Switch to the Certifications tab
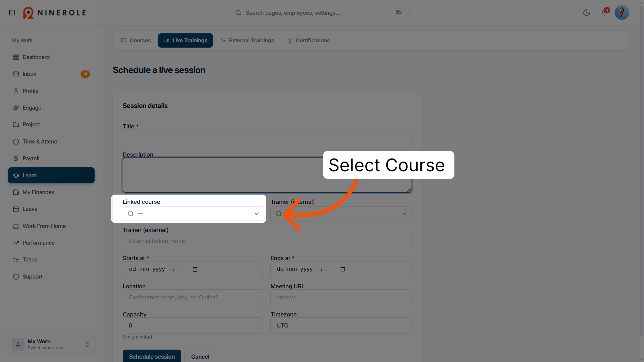644x362 pixels. point(309,40)
